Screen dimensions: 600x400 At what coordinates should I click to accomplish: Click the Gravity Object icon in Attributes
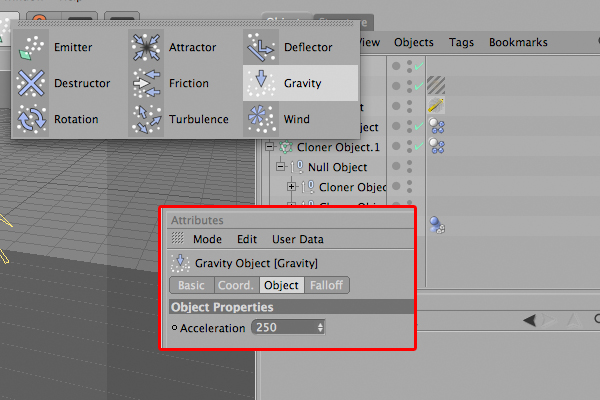click(x=179, y=263)
